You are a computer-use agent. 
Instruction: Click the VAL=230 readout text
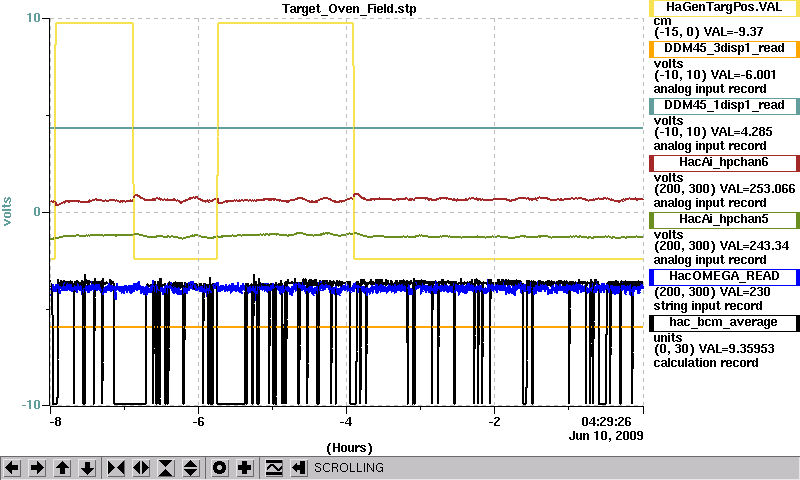coord(745,292)
